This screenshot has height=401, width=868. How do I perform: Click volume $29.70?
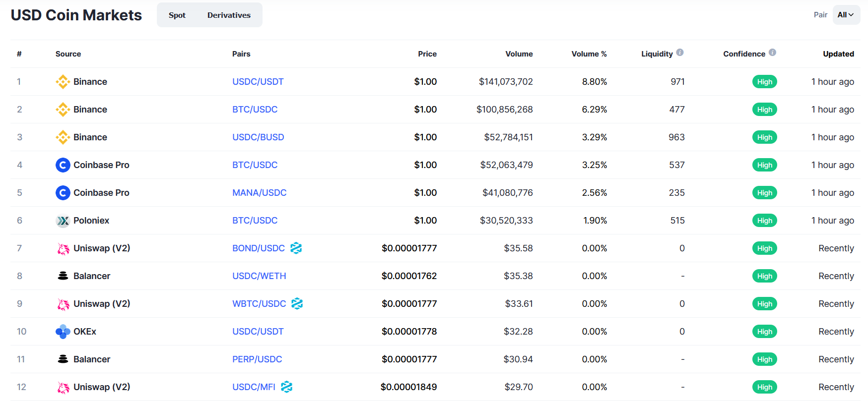click(519, 387)
